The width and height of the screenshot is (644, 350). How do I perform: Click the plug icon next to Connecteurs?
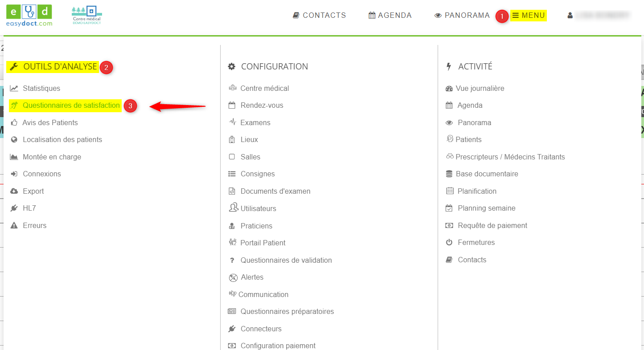pos(232,329)
